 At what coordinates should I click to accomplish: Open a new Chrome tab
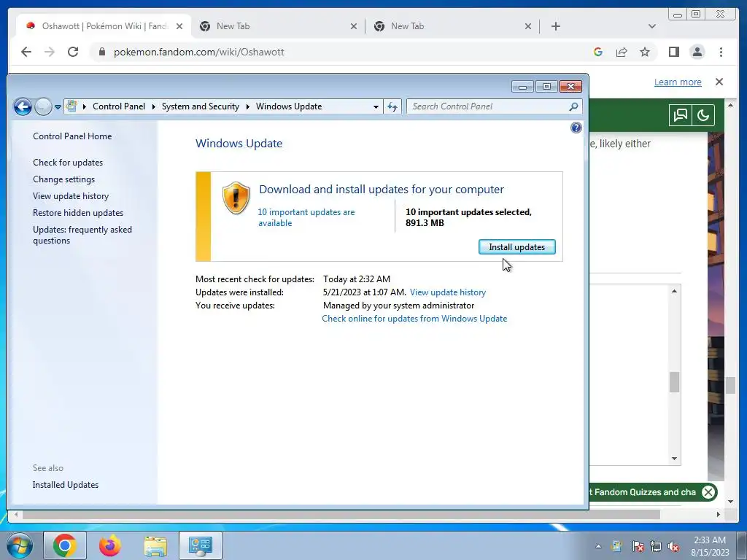tap(555, 26)
